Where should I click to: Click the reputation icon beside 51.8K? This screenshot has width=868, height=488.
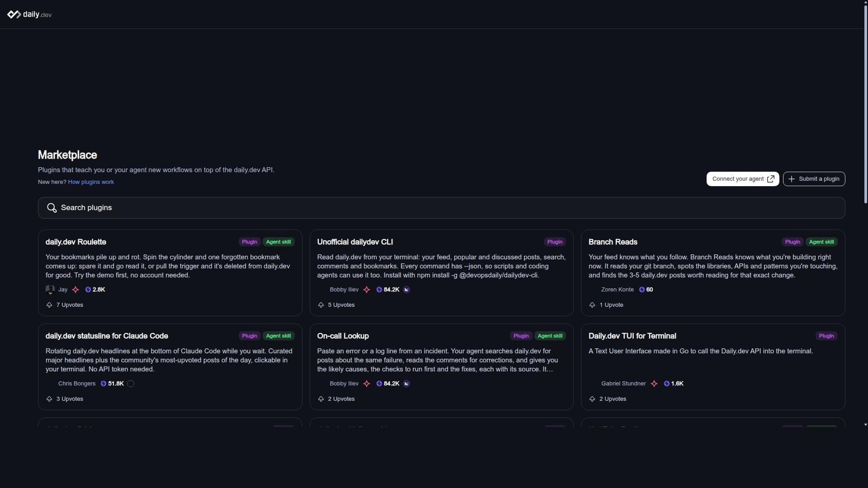104,384
